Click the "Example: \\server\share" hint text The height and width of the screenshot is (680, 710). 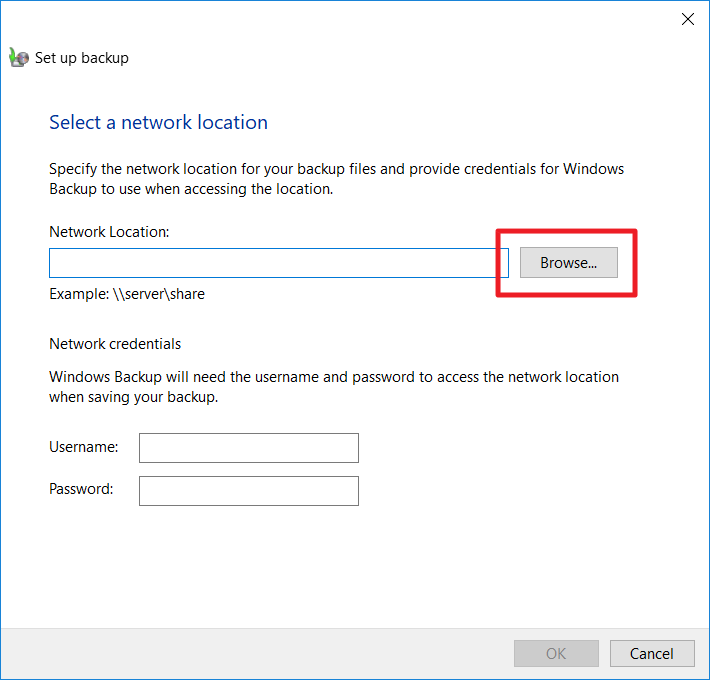pyautogui.click(x=127, y=294)
